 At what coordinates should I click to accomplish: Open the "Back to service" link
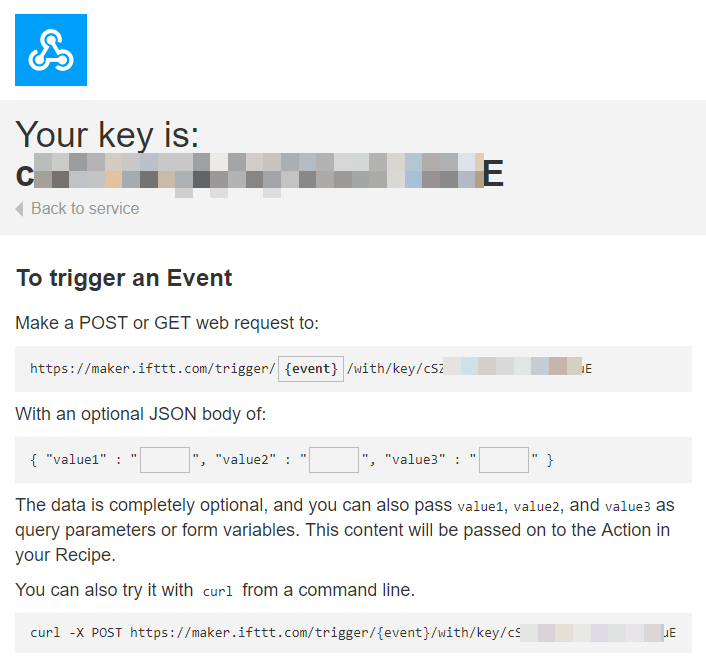[85, 209]
